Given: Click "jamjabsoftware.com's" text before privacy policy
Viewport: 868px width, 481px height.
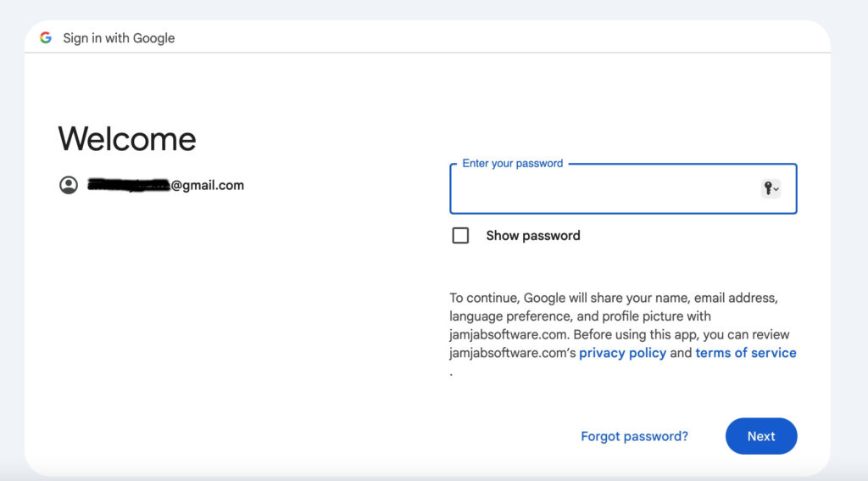Looking at the screenshot, I should click(513, 353).
